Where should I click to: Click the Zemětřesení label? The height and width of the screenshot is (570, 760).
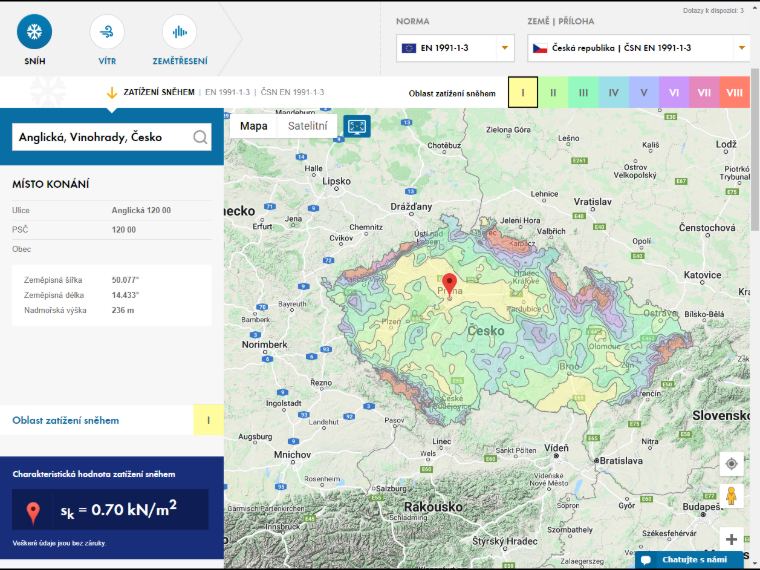[x=180, y=61]
